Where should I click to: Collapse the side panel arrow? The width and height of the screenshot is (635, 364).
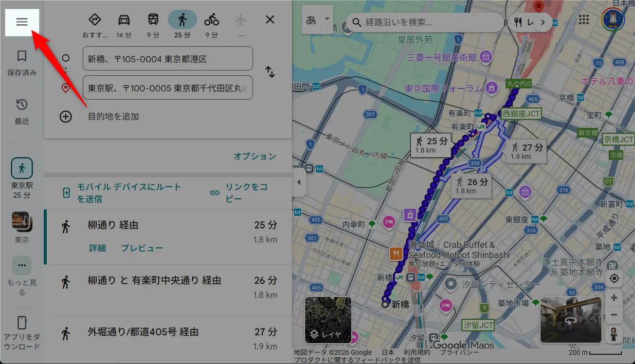[299, 182]
